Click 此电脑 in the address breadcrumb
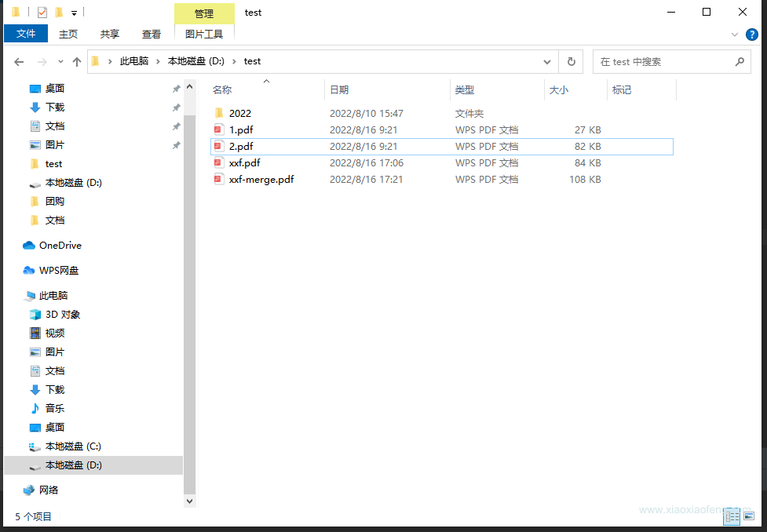Image resolution: width=767 pixels, height=532 pixels. click(134, 61)
